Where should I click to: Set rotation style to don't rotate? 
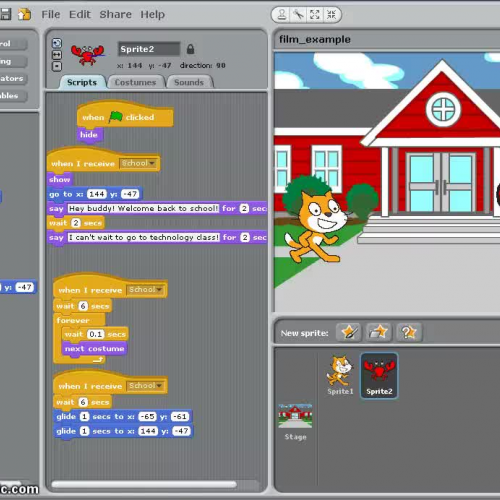point(57,66)
